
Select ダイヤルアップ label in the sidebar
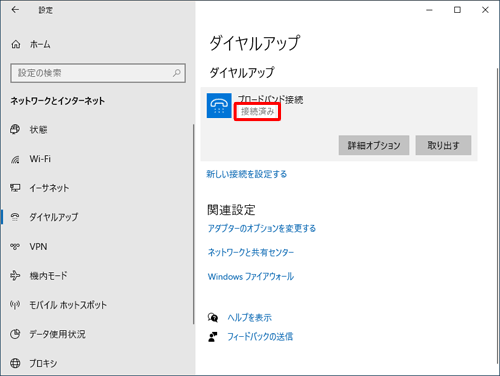(54, 217)
